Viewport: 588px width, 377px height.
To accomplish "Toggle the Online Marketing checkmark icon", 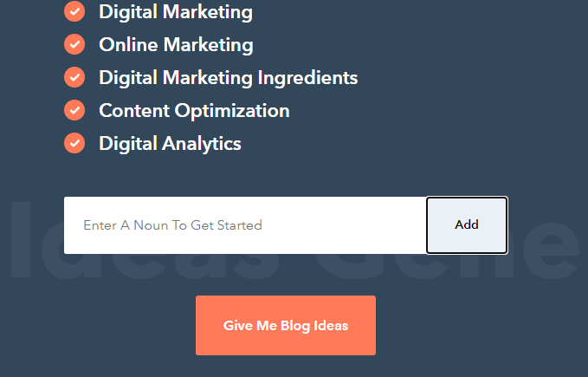I will (x=74, y=44).
